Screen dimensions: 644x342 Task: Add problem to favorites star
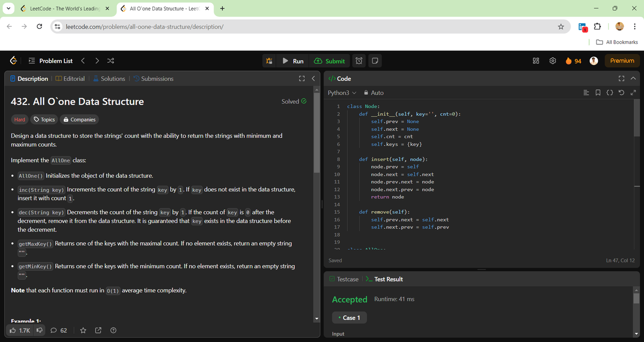tap(83, 330)
